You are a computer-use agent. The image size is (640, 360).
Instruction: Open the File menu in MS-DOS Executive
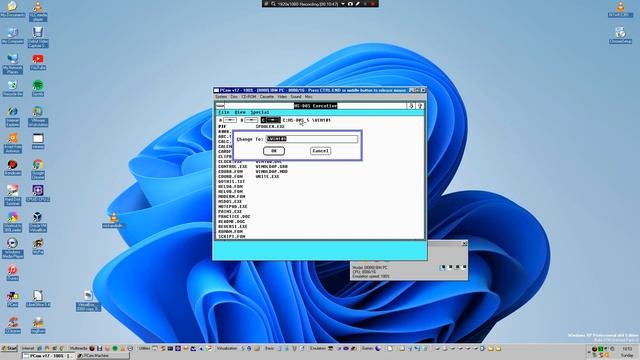click(x=224, y=112)
